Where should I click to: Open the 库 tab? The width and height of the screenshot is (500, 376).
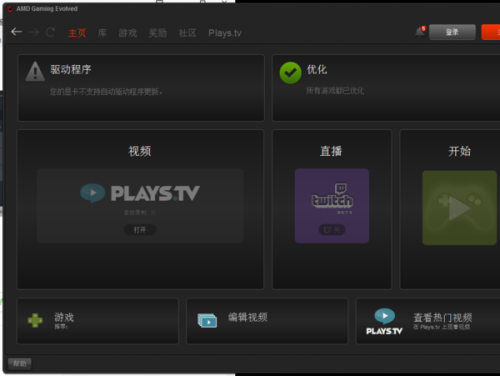click(x=102, y=33)
